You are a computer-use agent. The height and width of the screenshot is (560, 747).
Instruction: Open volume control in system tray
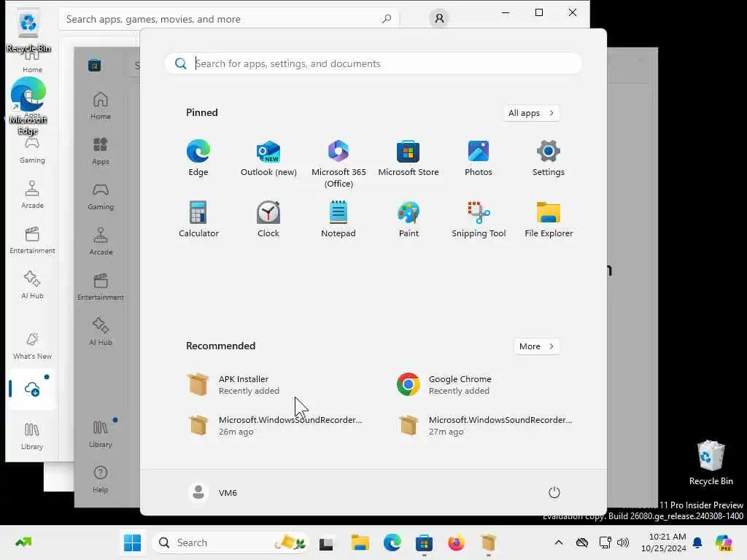tap(623, 542)
